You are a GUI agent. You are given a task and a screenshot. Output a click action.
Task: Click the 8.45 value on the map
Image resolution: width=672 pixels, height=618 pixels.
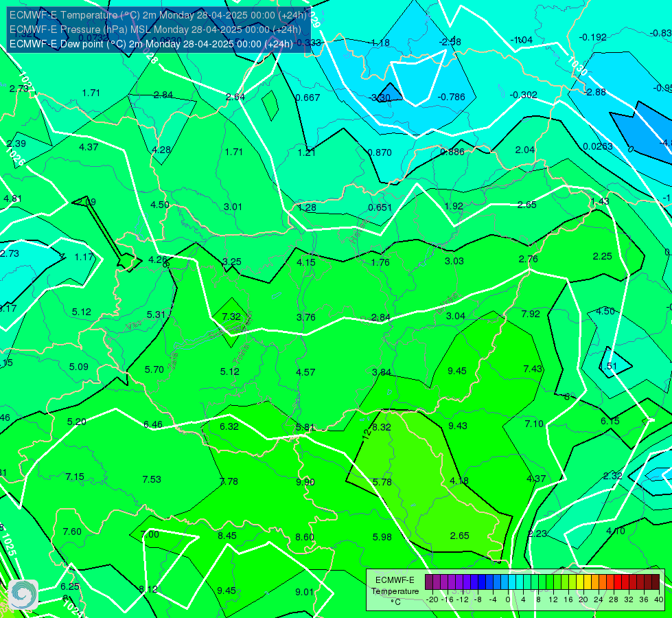227,536
